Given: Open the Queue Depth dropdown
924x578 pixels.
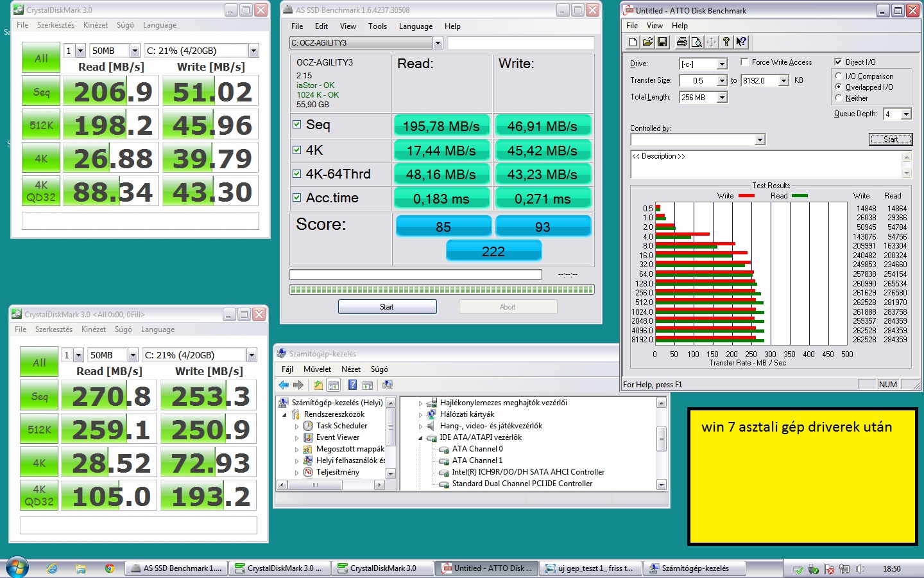Looking at the screenshot, I should click(x=906, y=114).
